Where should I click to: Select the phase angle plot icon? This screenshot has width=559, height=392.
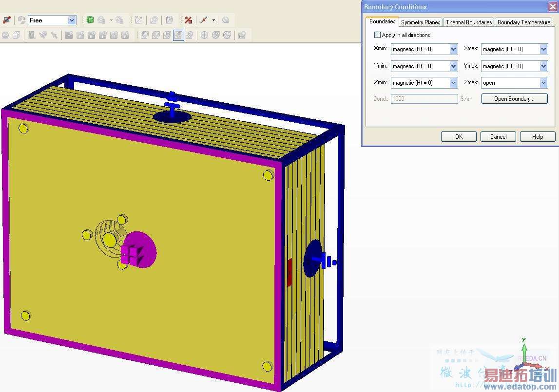click(x=190, y=35)
